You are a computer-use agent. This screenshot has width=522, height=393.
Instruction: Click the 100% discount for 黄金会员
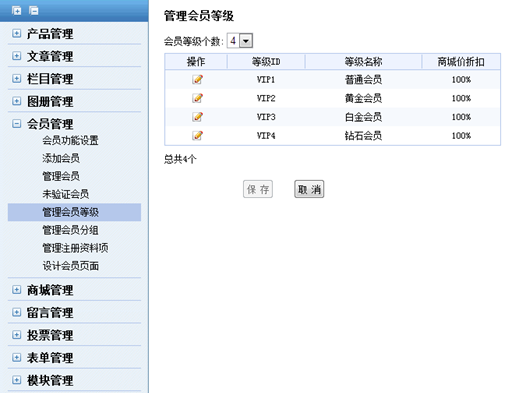tap(461, 98)
